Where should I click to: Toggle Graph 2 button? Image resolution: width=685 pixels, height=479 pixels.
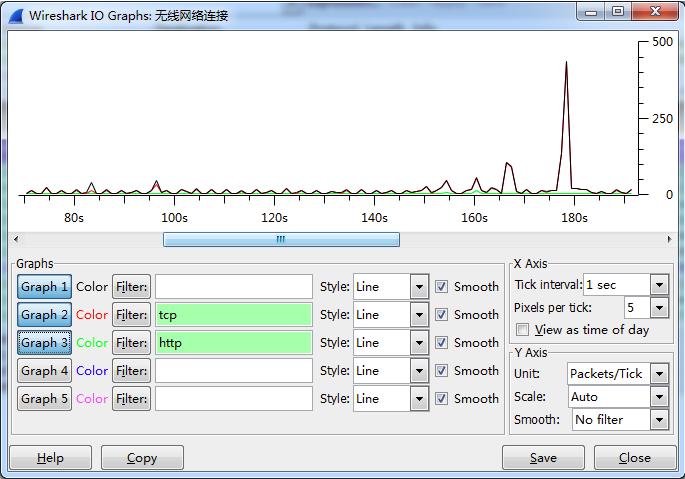44,315
